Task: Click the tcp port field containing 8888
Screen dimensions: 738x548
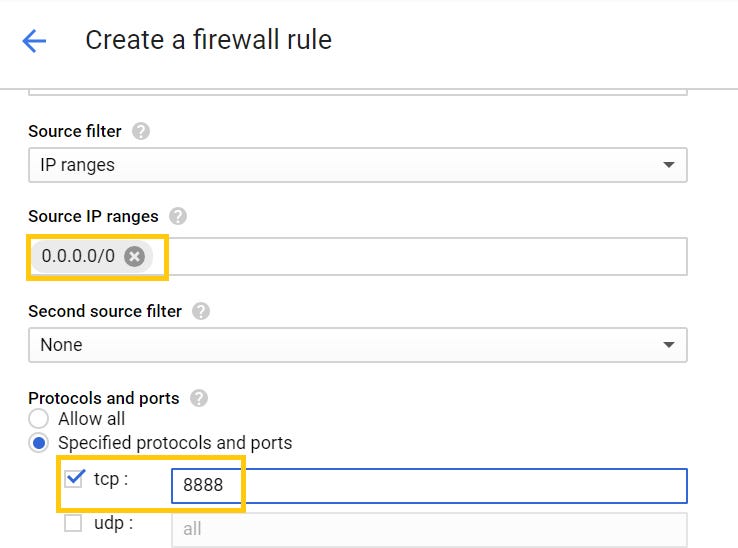Action: [x=430, y=486]
